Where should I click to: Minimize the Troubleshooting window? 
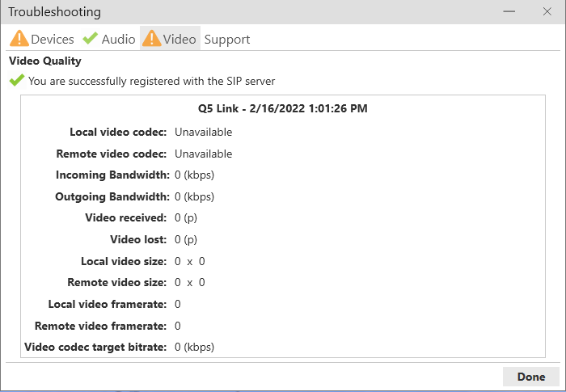coord(509,12)
